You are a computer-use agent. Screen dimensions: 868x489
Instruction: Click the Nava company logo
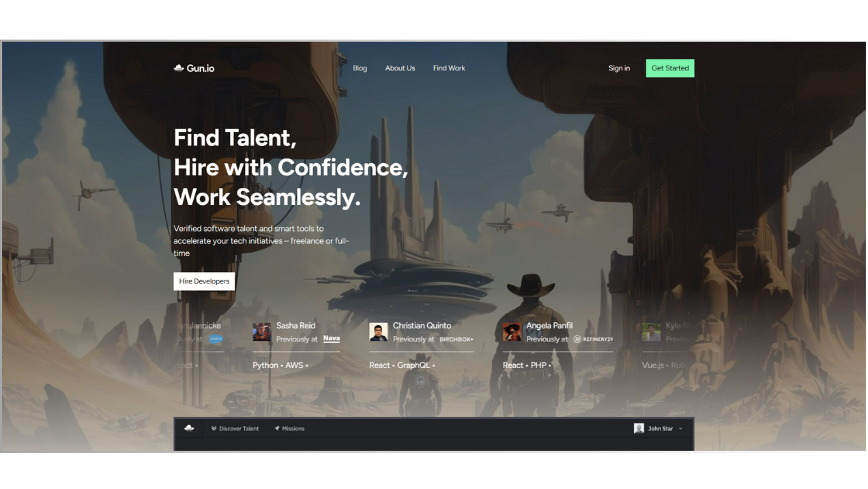[x=332, y=339]
